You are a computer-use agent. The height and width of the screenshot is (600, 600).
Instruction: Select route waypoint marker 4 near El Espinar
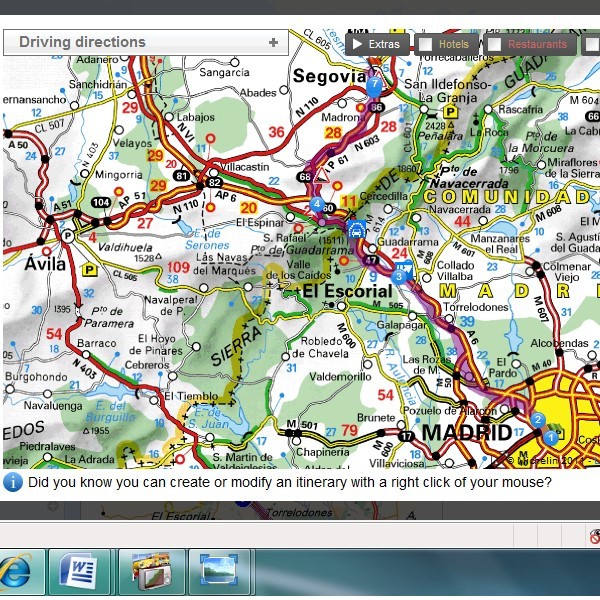317,204
